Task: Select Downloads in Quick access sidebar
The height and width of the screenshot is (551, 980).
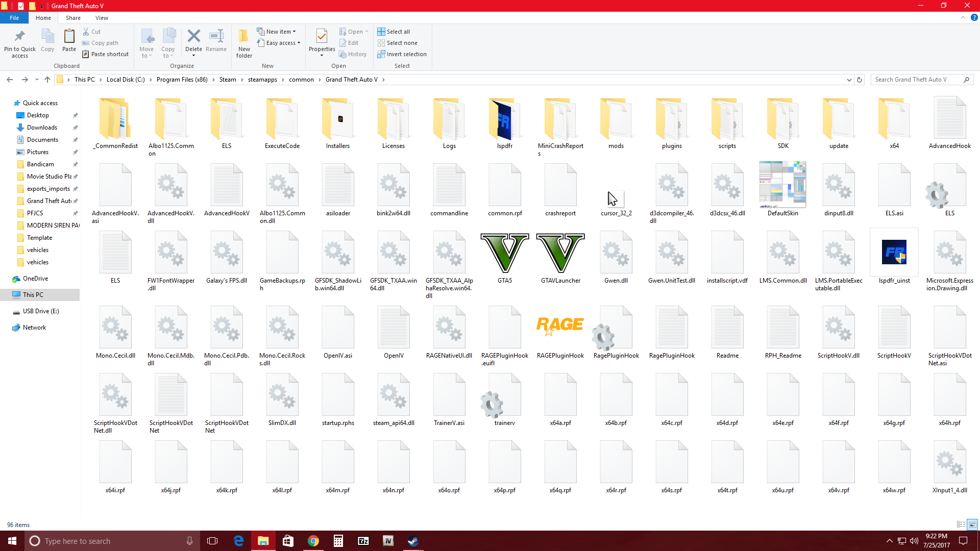Action: [x=42, y=128]
